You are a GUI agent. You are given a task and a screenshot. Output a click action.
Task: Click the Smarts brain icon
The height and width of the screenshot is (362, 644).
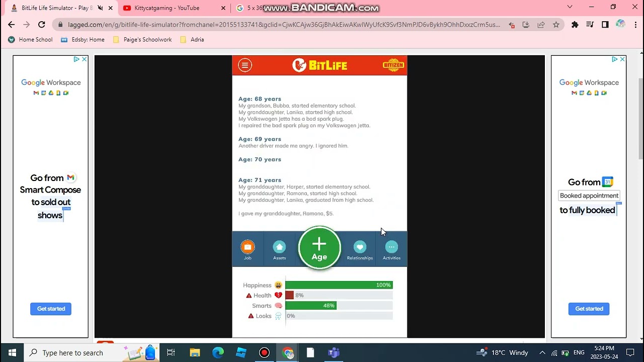[278, 306]
